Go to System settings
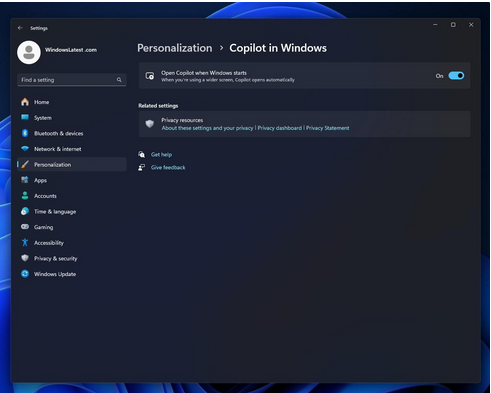This screenshot has height=393, width=491. pyautogui.click(x=72, y=118)
